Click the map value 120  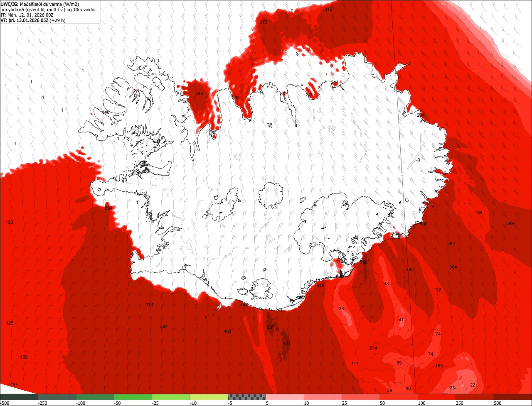pos(9,222)
